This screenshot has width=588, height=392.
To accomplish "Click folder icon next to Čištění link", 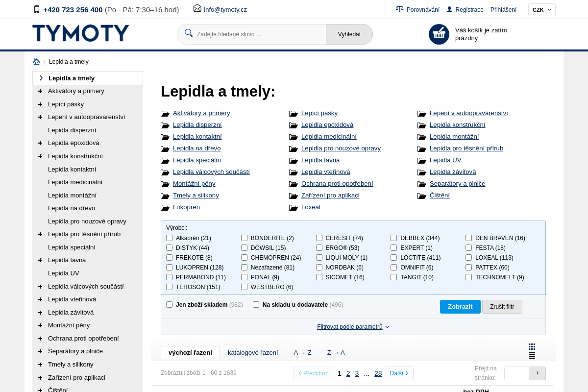I will 421,196.
